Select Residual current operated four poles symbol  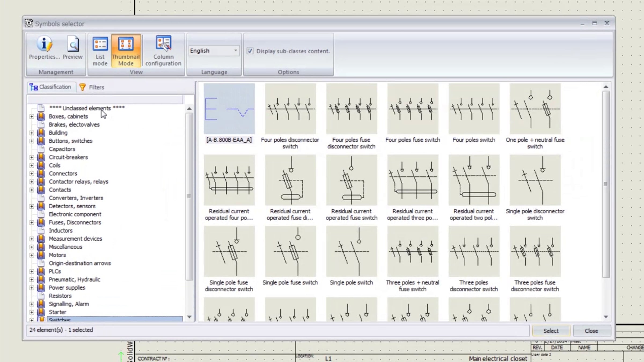(x=229, y=180)
